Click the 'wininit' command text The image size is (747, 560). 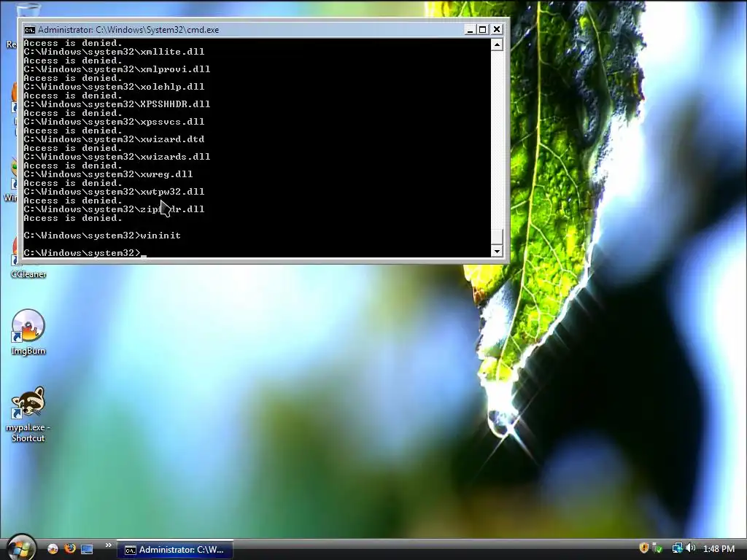pyautogui.click(x=160, y=236)
